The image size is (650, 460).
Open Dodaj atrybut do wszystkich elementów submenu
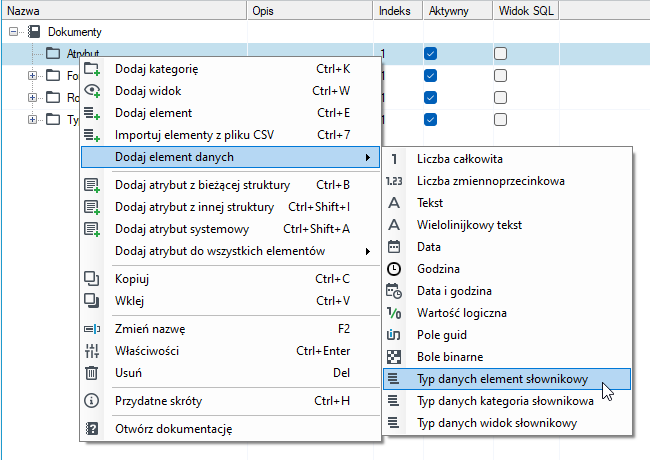tap(230, 251)
